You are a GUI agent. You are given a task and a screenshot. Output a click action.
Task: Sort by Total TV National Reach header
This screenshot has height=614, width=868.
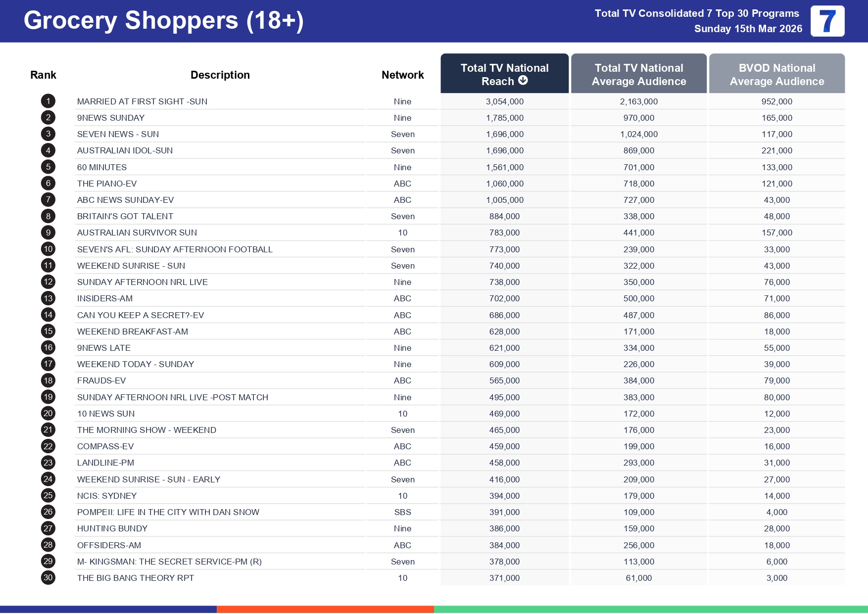tap(504, 73)
